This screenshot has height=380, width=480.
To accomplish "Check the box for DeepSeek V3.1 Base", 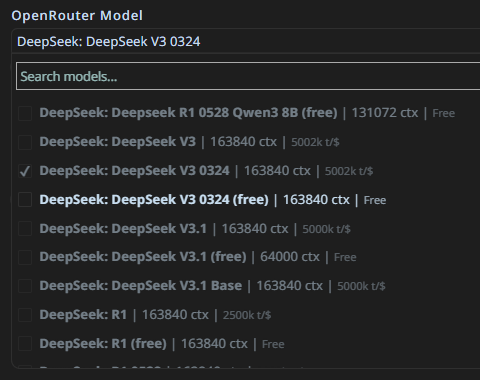I will click(x=25, y=286).
